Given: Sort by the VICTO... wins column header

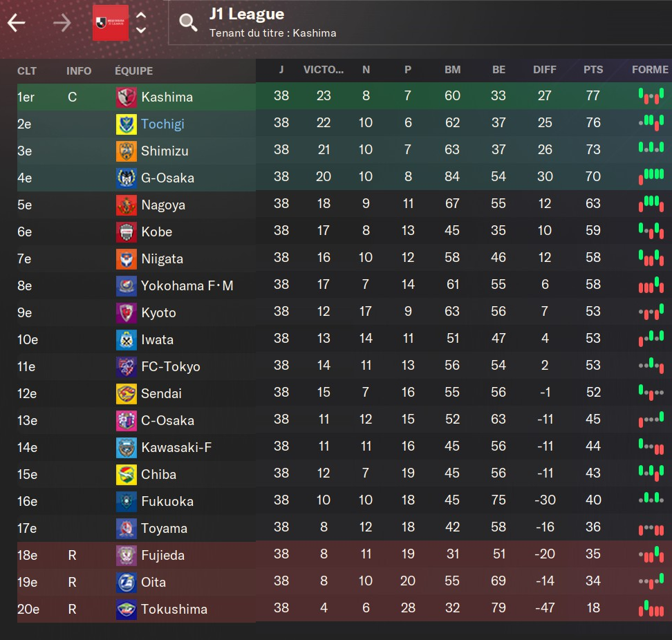Looking at the screenshot, I should click(324, 70).
